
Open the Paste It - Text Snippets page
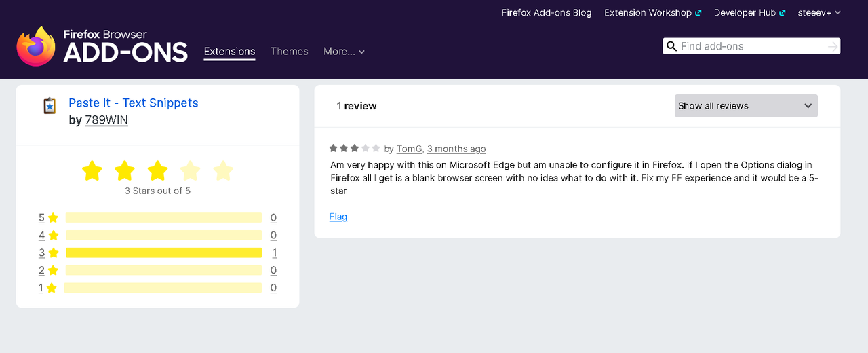pyautogui.click(x=134, y=103)
